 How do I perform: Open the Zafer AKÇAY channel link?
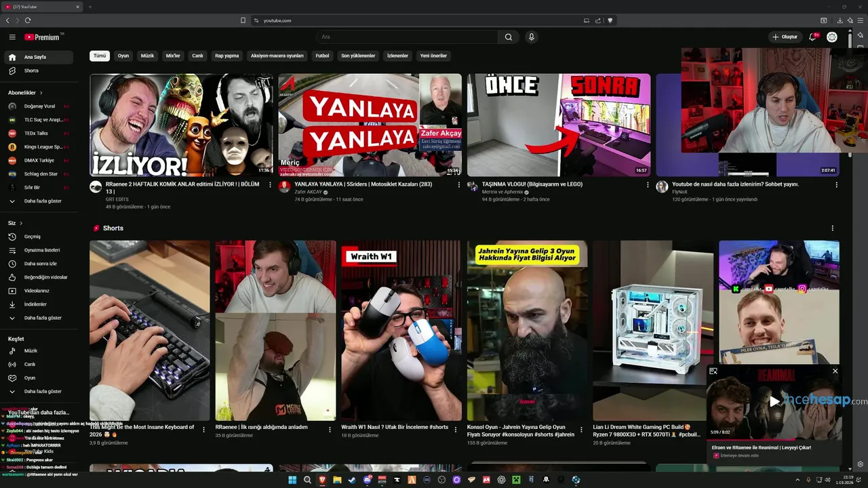click(309, 192)
